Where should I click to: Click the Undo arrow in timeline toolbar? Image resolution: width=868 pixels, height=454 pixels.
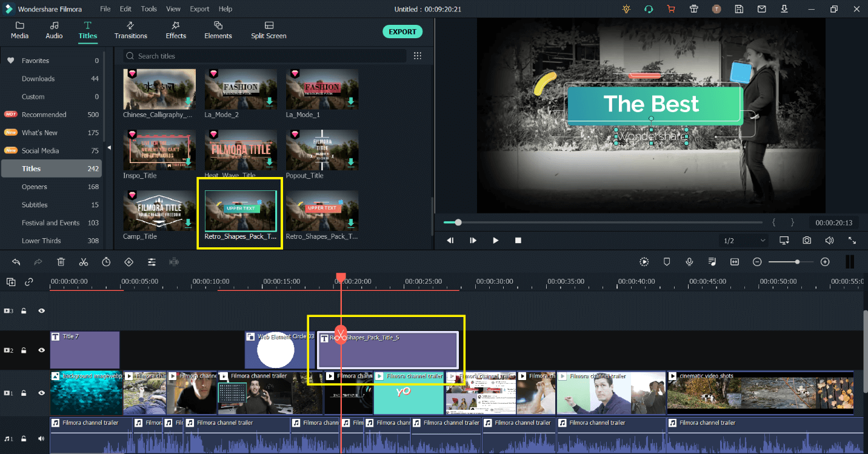point(16,262)
